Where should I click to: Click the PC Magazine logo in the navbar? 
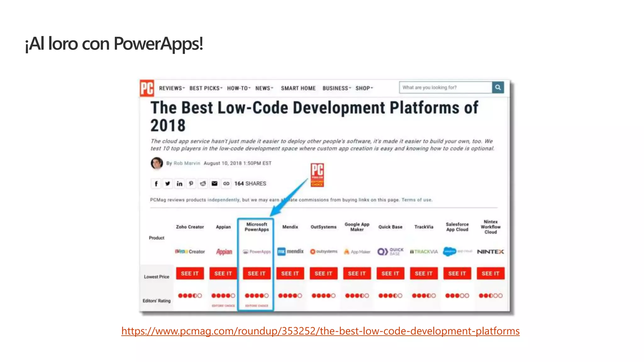(147, 88)
